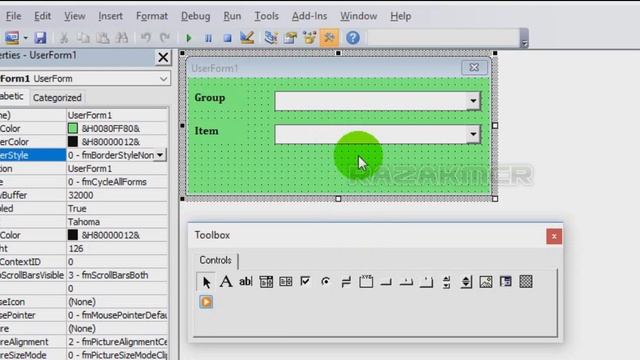Close the Properties window with X

[163, 58]
